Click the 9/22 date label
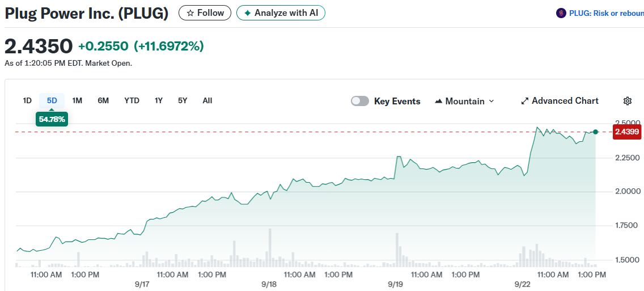644x291 pixels. (523, 284)
